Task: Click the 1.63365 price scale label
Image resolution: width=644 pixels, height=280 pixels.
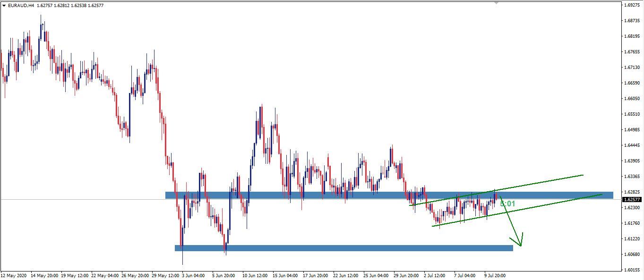Action: coord(632,177)
